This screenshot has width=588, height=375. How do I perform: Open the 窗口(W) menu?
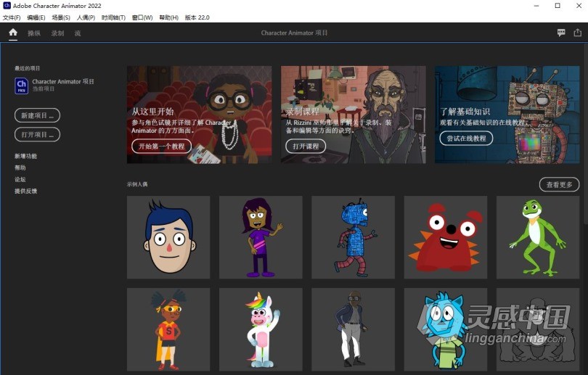pos(142,17)
